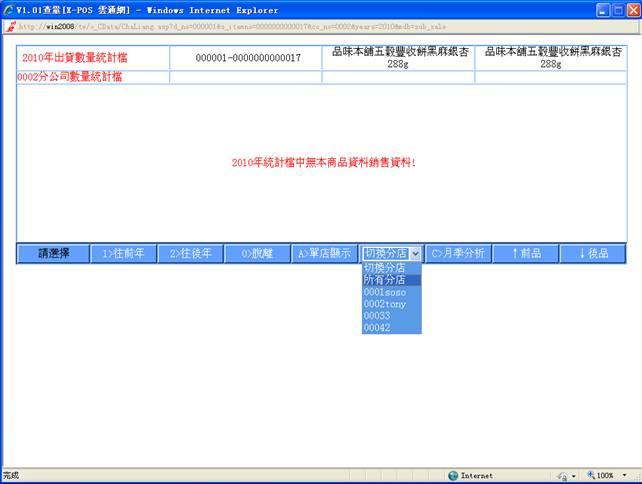The height and width of the screenshot is (484, 642).
Task: Select 所有分店 in the branch list
Action: click(385, 280)
